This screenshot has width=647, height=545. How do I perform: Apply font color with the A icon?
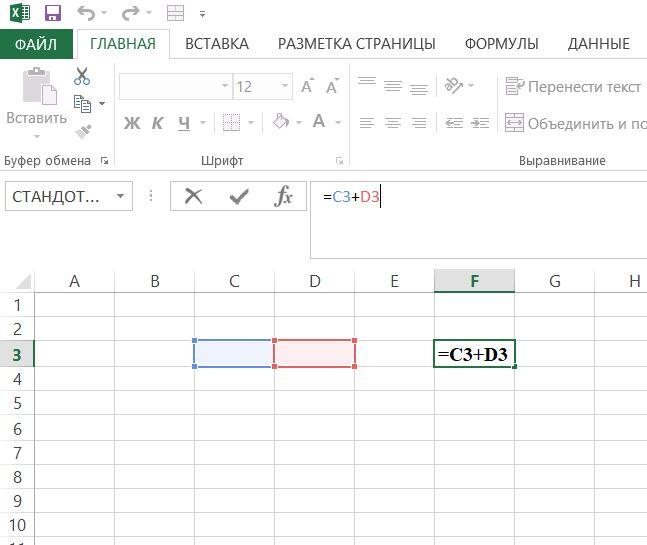tap(319, 121)
